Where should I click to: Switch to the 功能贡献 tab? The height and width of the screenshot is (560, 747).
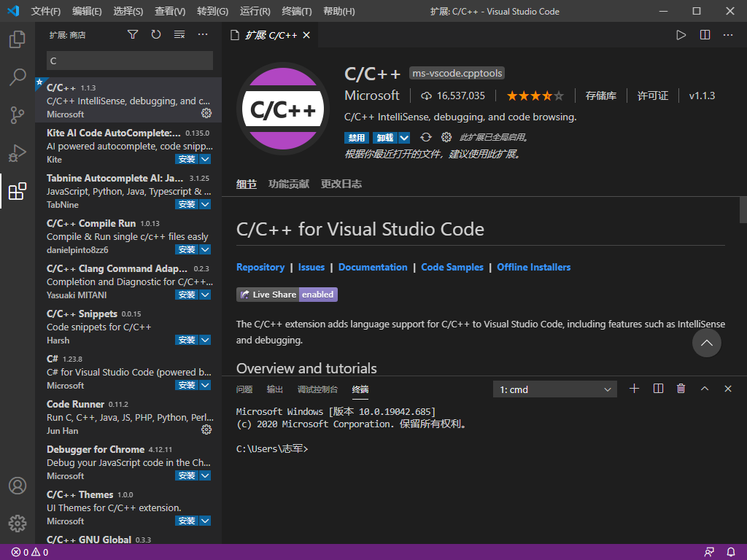pos(289,184)
